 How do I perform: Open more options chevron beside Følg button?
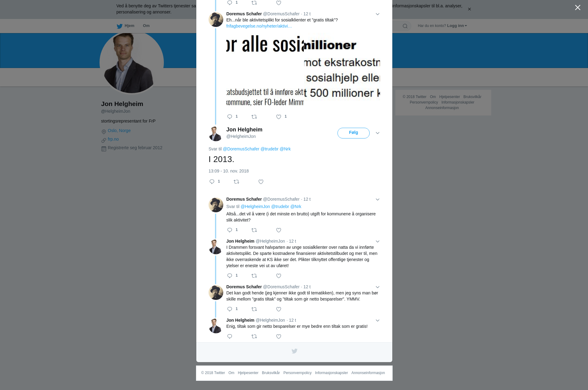(x=378, y=133)
